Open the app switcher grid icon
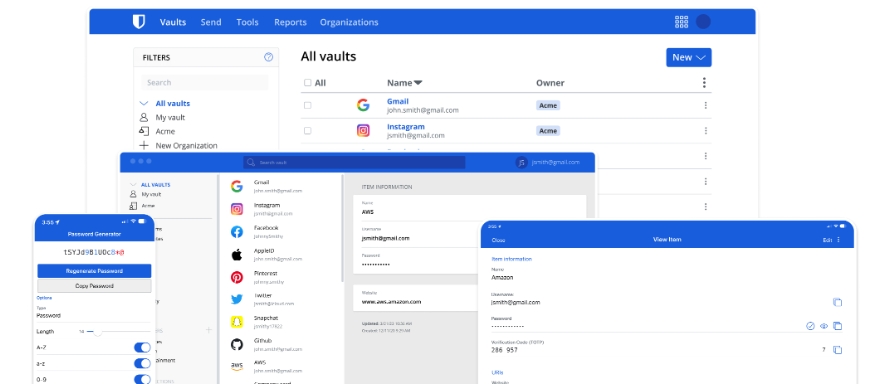The image size is (879, 384). [681, 22]
